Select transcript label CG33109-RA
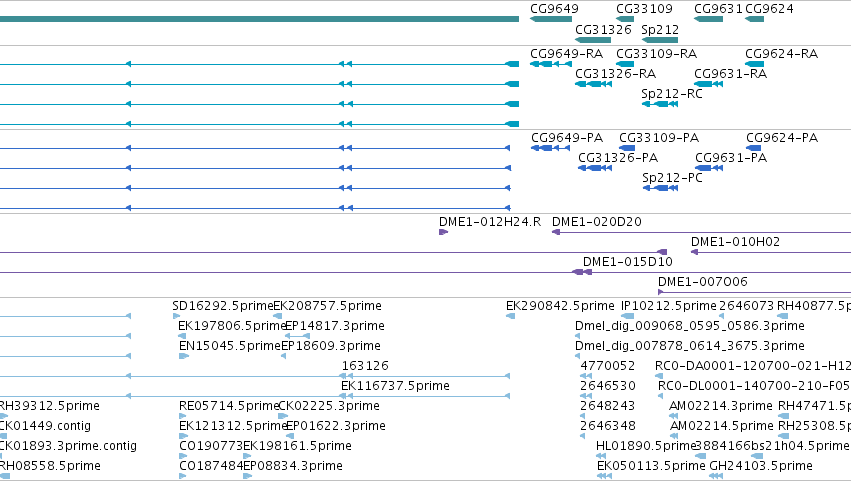This screenshot has width=851, height=481. click(x=656, y=53)
